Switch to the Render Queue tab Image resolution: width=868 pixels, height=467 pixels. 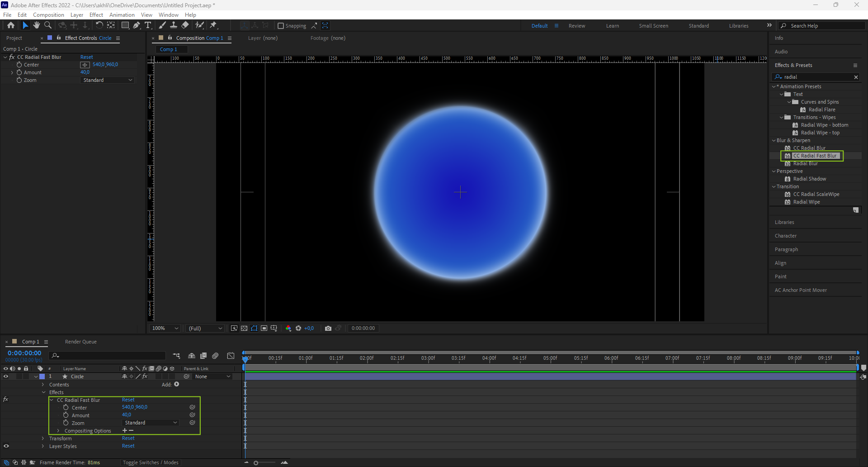81,342
